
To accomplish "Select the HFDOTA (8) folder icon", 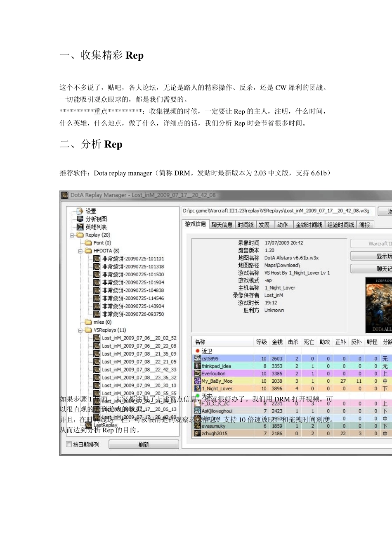I will click(88, 251).
